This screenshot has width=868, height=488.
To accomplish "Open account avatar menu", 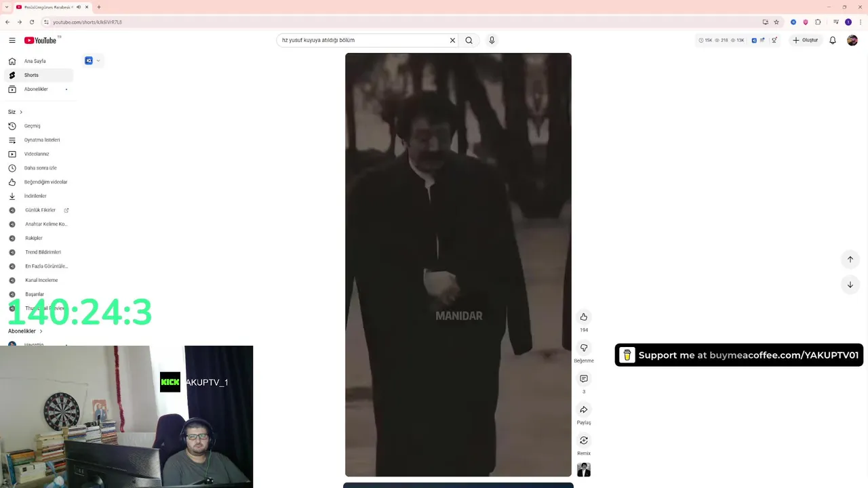I will (852, 40).
